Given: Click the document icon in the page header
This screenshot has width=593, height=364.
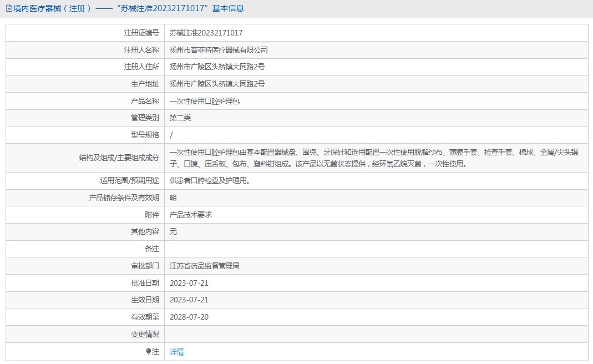Looking at the screenshot, I should (x=8, y=8).
